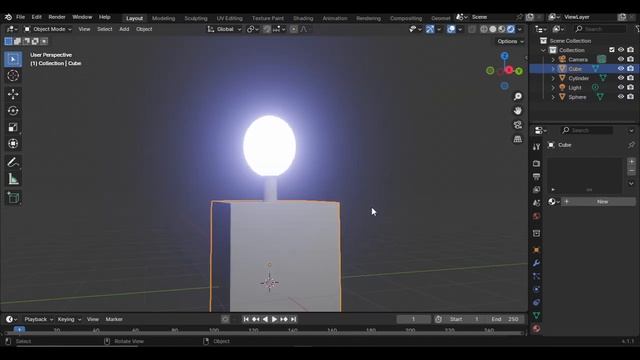Click the Z axis on the navigation gizmo
Viewport: 640px width, 360px height.
pyautogui.click(x=505, y=56)
